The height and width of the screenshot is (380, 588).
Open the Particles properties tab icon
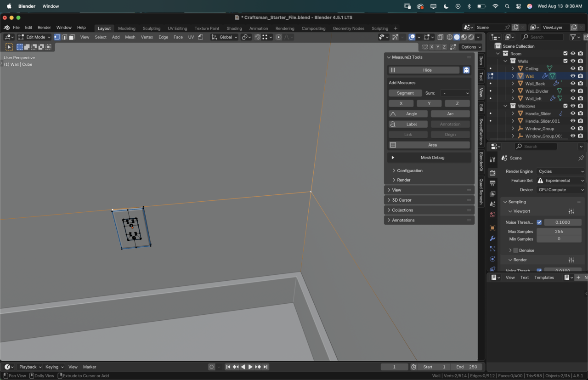(x=492, y=249)
